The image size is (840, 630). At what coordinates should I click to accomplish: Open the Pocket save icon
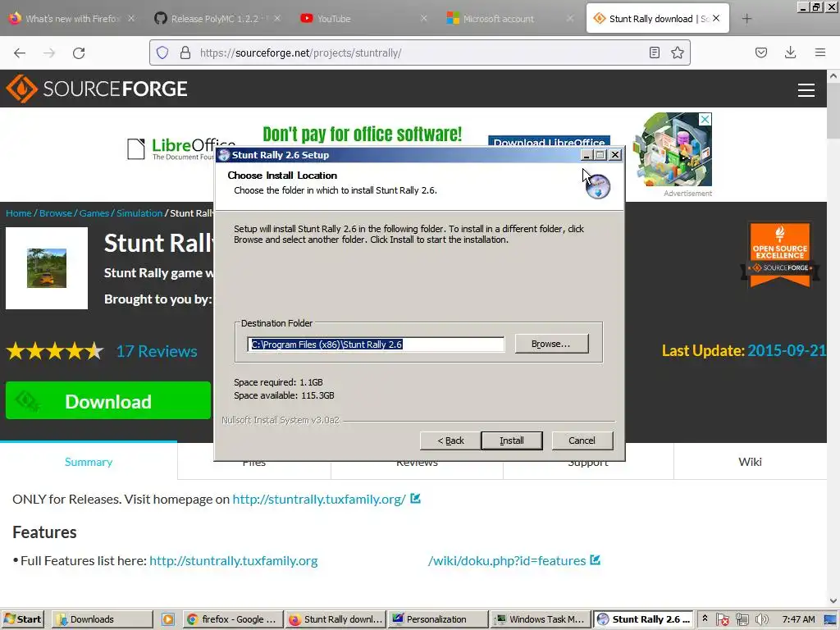[x=760, y=52]
